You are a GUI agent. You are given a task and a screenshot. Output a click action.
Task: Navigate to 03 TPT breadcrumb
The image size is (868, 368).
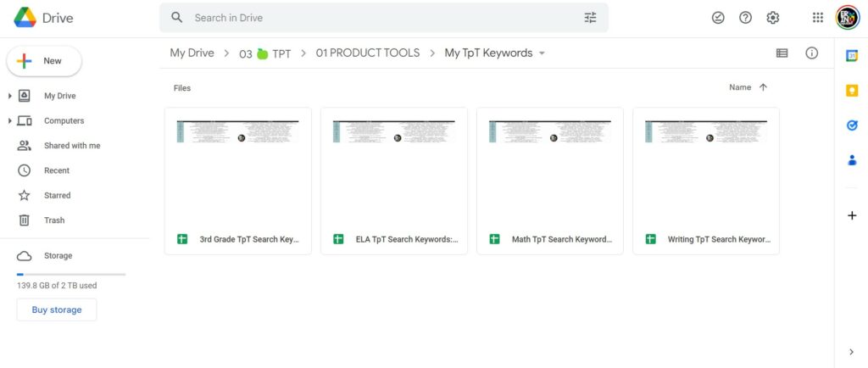point(264,53)
